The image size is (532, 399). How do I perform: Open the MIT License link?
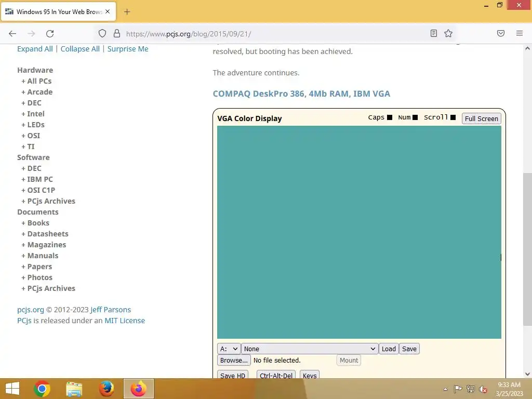point(125,321)
